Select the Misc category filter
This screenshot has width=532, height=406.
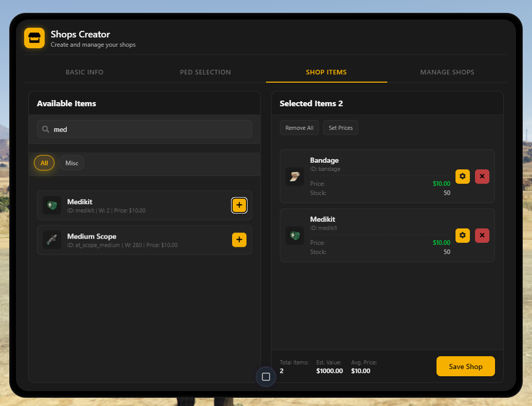[x=71, y=163]
